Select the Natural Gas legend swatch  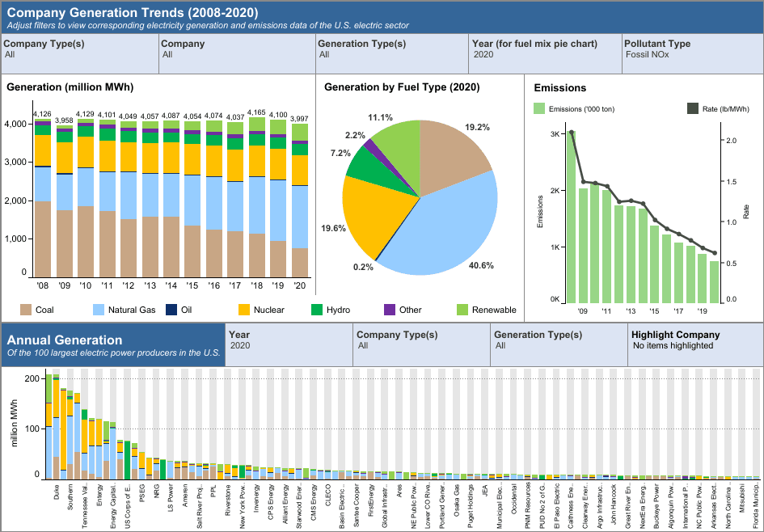100,310
